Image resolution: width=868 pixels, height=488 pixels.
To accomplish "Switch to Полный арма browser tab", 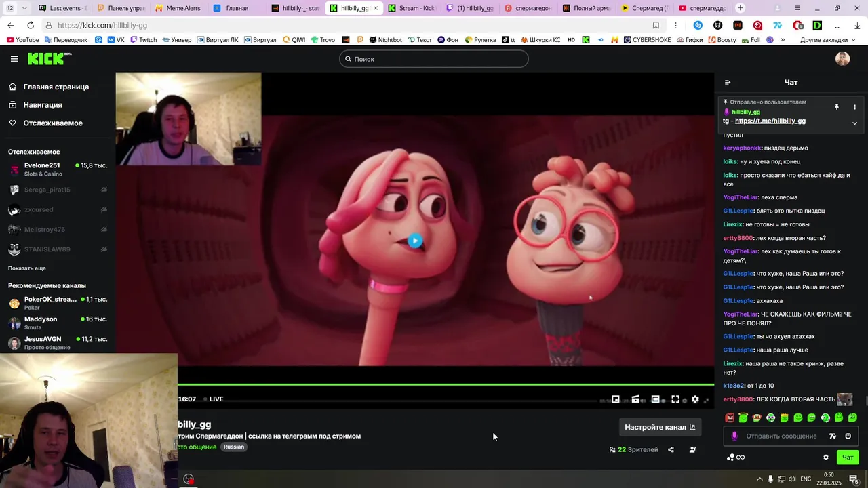I will click(587, 8).
